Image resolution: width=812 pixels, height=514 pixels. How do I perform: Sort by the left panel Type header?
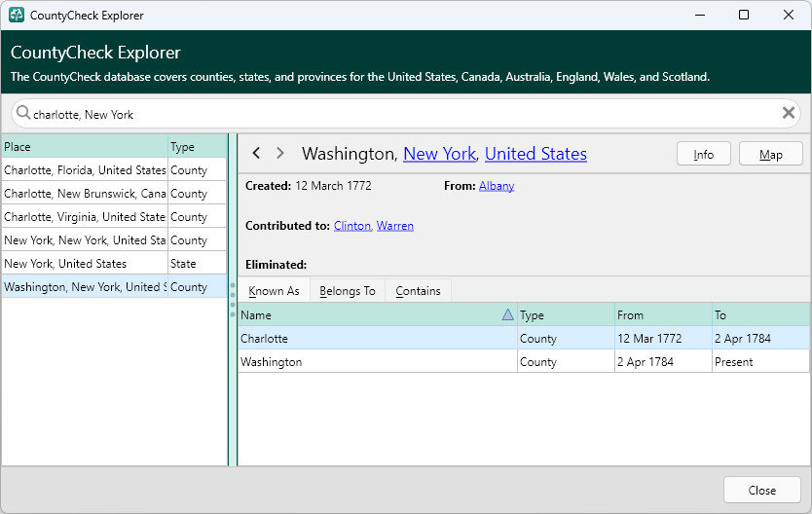click(198, 146)
